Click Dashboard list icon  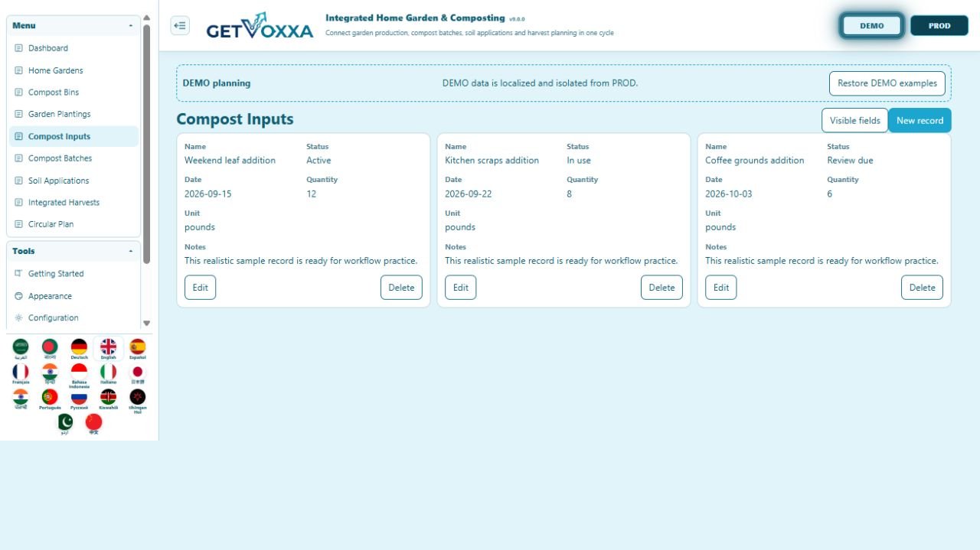[19, 48]
